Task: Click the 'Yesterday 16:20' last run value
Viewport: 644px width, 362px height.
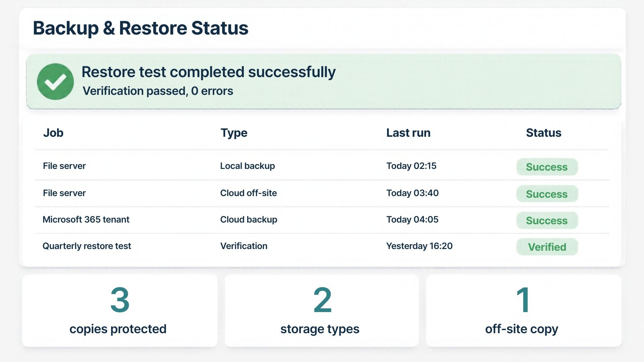Action: (419, 246)
